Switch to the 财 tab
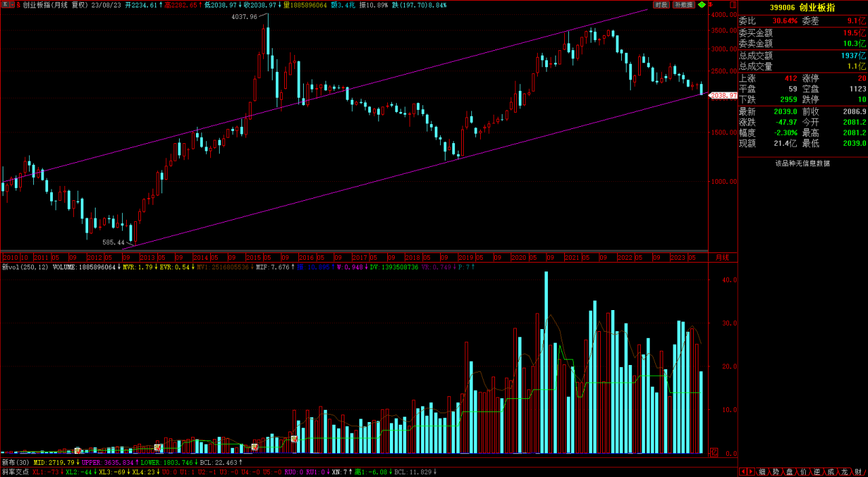Image resolution: width=868 pixels, height=477 pixels. point(858,472)
